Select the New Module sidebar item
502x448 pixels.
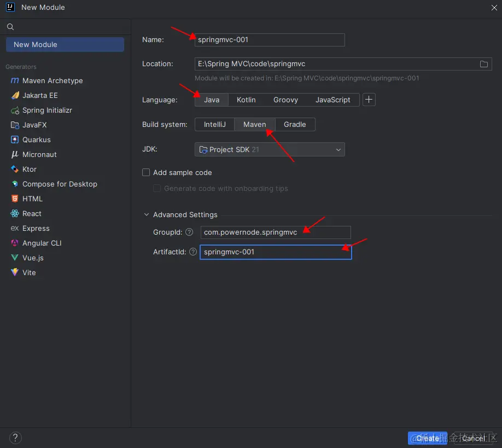tap(65, 44)
